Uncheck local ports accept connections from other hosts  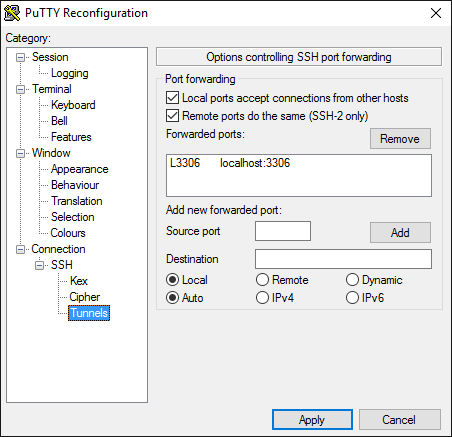(172, 98)
